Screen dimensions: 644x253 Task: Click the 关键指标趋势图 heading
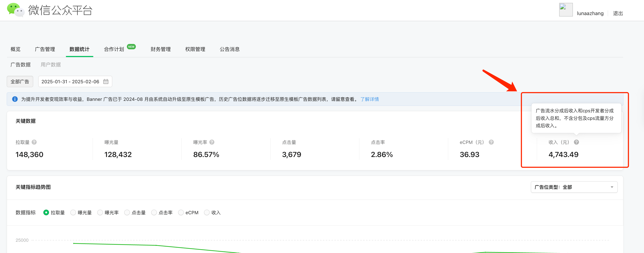click(x=33, y=187)
